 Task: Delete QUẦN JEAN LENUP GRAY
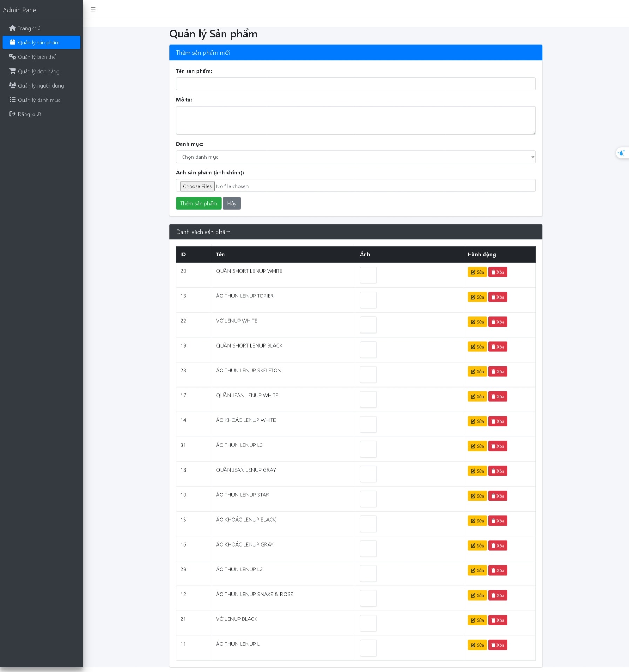pyautogui.click(x=498, y=471)
